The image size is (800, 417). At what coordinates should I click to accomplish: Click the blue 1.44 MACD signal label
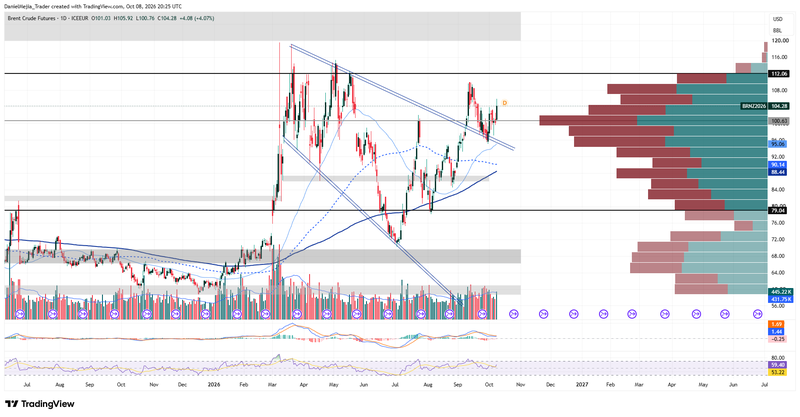(777, 331)
